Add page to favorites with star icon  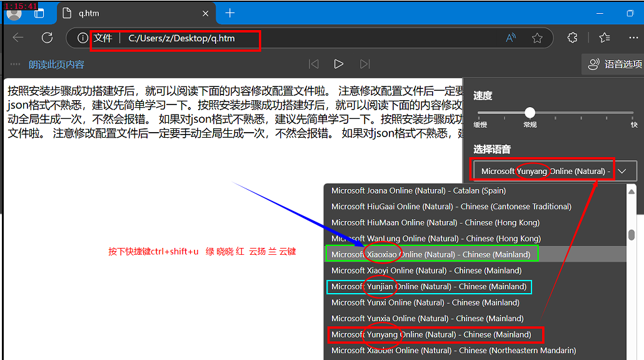click(x=537, y=38)
